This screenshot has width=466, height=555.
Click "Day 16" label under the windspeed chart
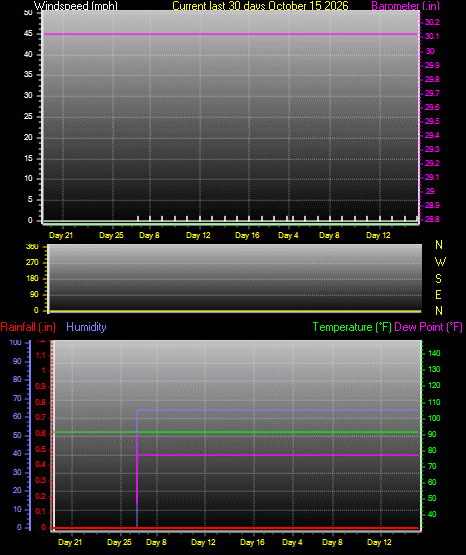[x=247, y=235]
